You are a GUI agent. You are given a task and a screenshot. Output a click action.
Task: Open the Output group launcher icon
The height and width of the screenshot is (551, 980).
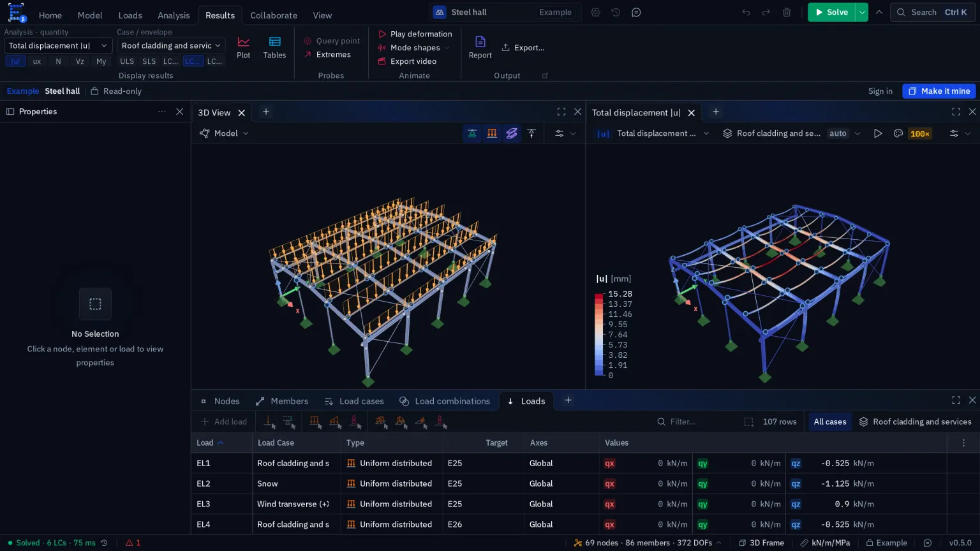click(545, 75)
